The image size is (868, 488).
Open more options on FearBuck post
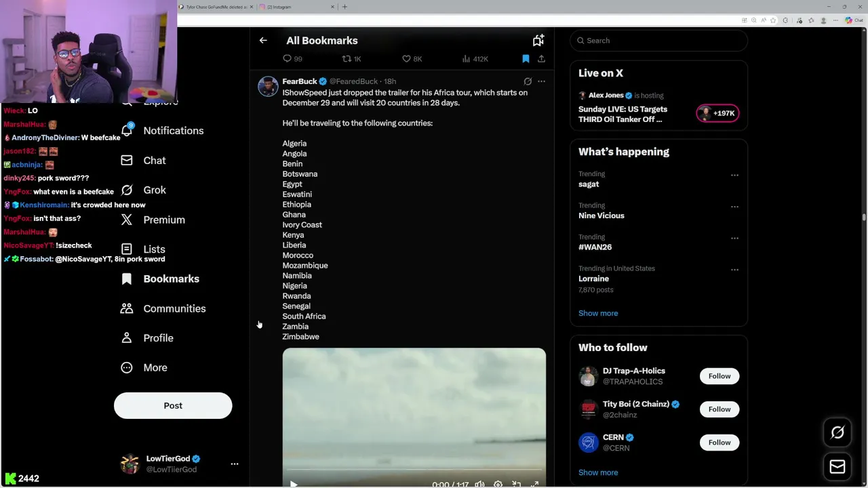(x=541, y=81)
